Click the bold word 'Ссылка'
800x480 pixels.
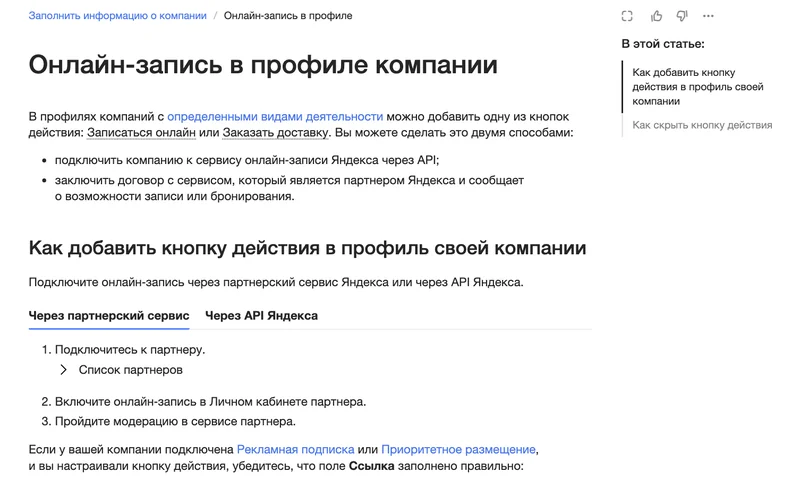pyautogui.click(x=371, y=466)
